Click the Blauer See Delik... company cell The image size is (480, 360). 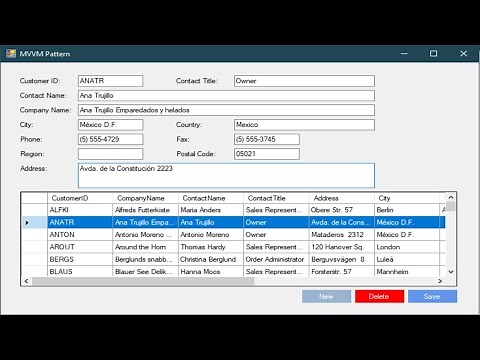[145, 271]
